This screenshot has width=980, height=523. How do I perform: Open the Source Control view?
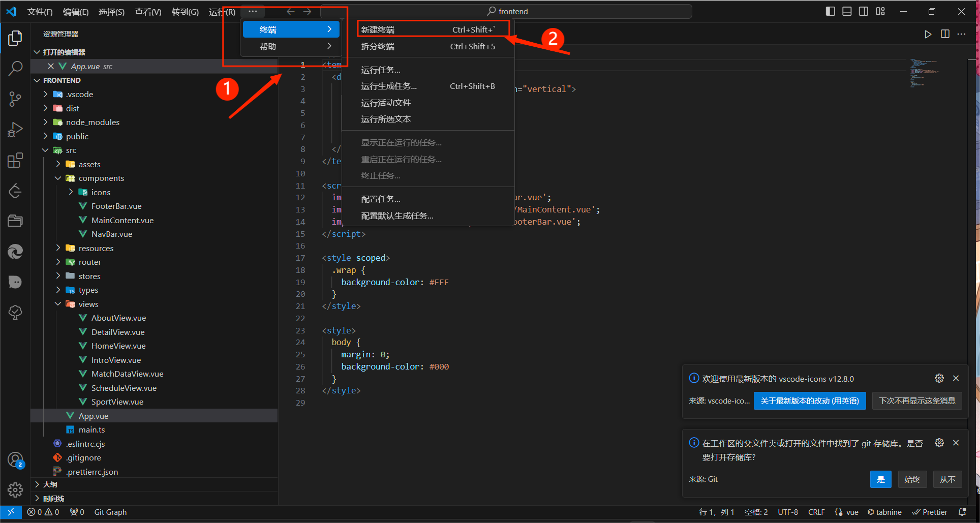[x=15, y=99]
